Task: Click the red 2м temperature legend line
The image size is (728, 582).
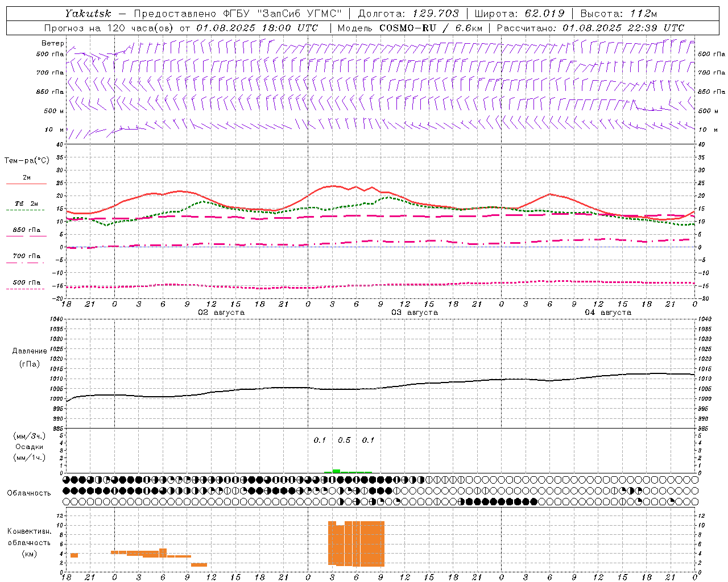Action: click(26, 184)
